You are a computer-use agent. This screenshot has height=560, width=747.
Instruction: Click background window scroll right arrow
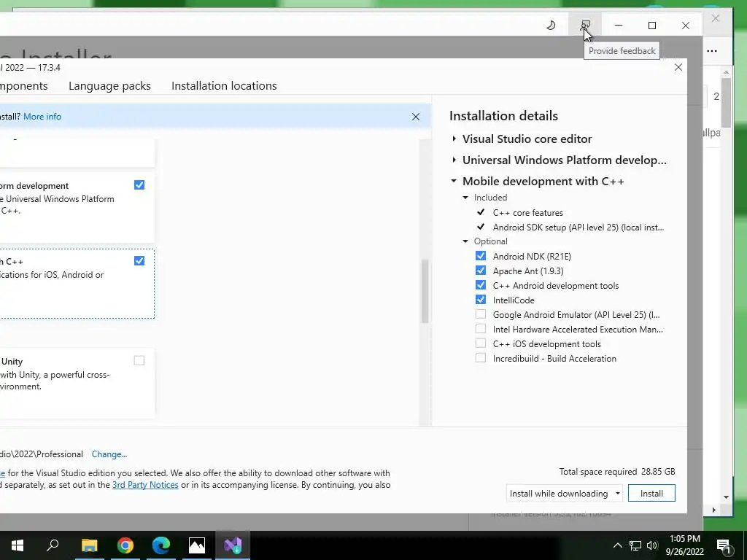click(x=713, y=510)
